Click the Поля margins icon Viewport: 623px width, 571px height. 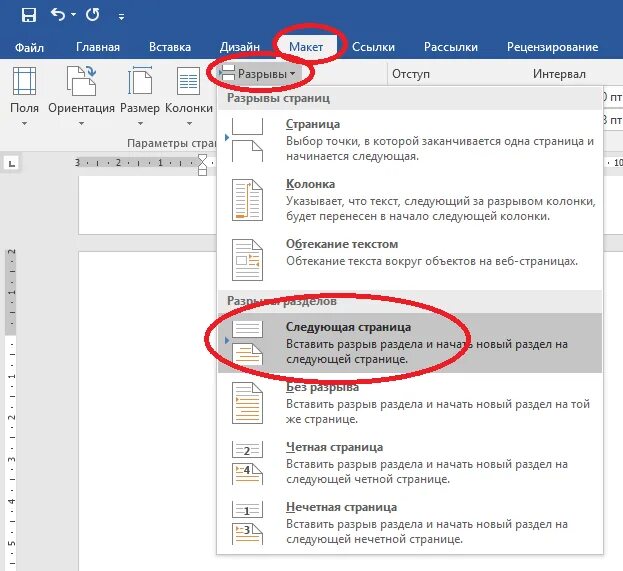coord(24,81)
